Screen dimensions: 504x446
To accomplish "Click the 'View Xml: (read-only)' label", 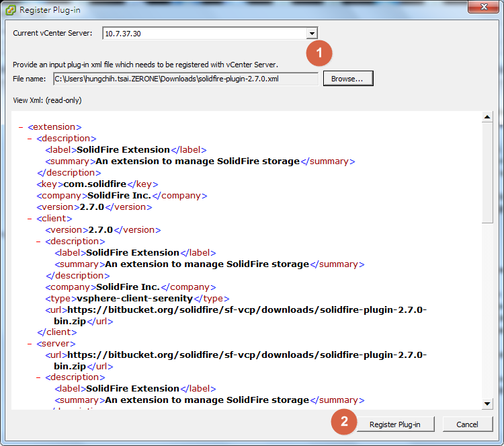I will click(47, 100).
